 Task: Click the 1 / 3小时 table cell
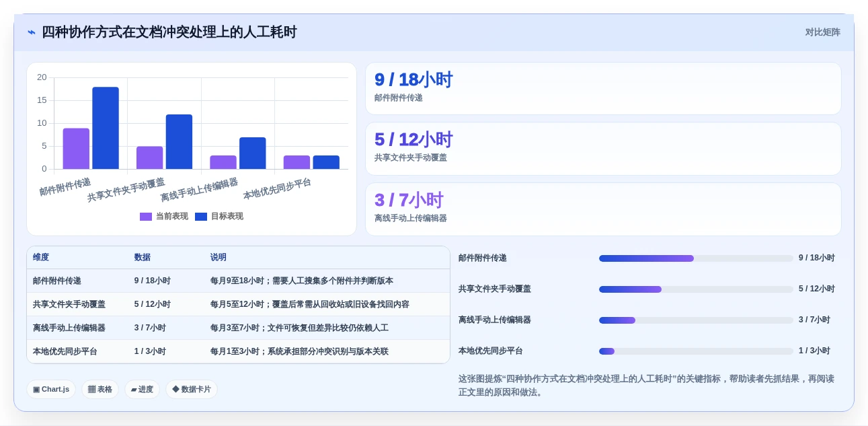point(150,352)
